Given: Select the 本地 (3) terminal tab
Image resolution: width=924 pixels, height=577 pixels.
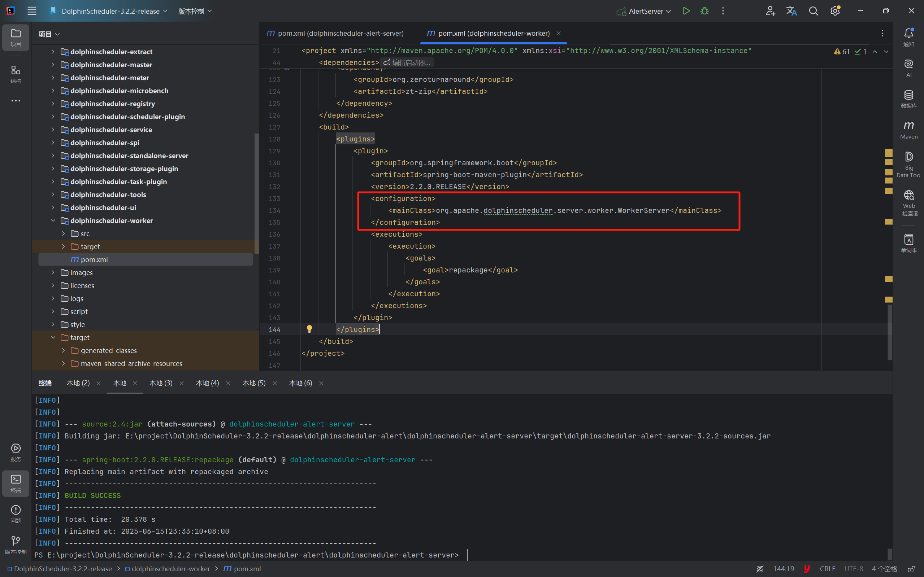Looking at the screenshot, I should 161,383.
